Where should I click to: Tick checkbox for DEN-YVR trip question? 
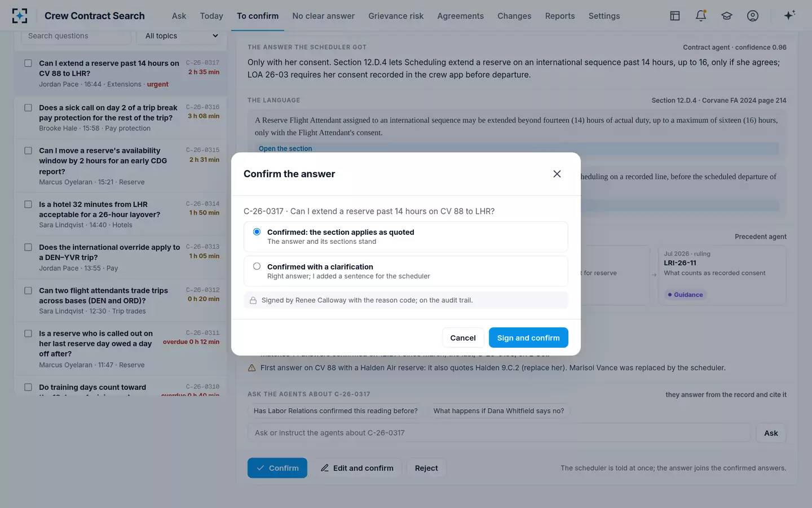[x=28, y=247]
